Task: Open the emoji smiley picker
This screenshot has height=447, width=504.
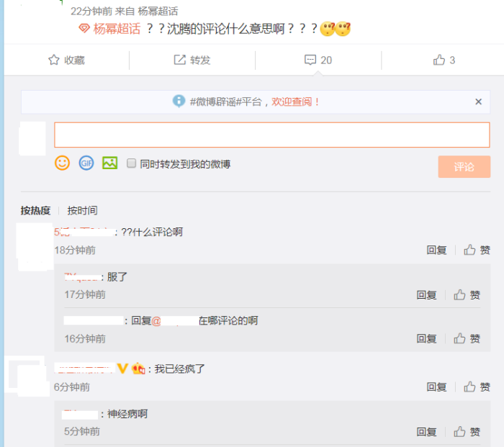Action: click(x=62, y=163)
